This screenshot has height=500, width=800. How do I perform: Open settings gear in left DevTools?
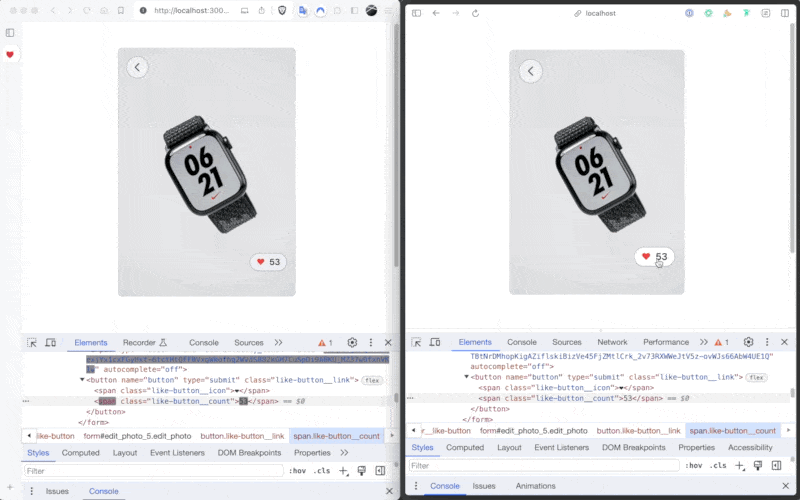352,342
